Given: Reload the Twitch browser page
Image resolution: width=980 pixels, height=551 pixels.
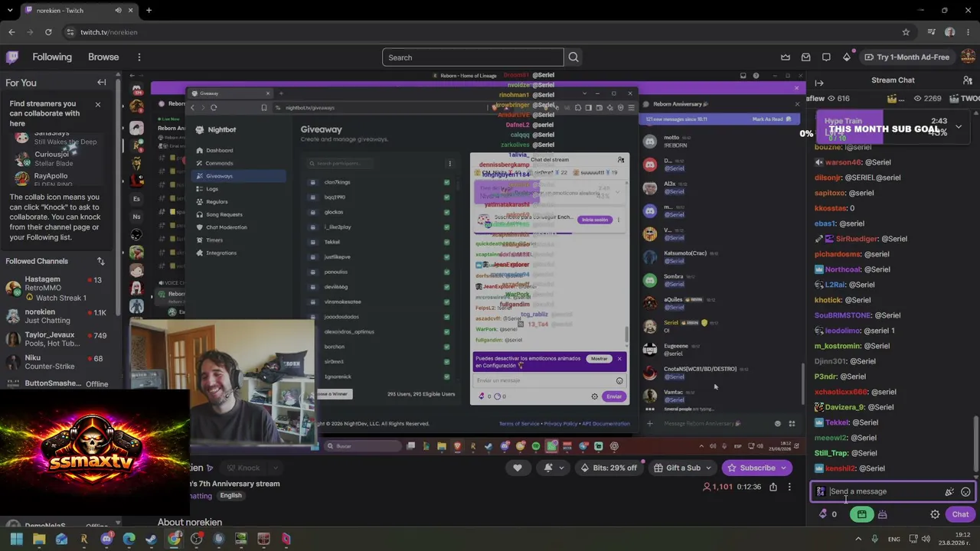Looking at the screenshot, I should pos(48,32).
